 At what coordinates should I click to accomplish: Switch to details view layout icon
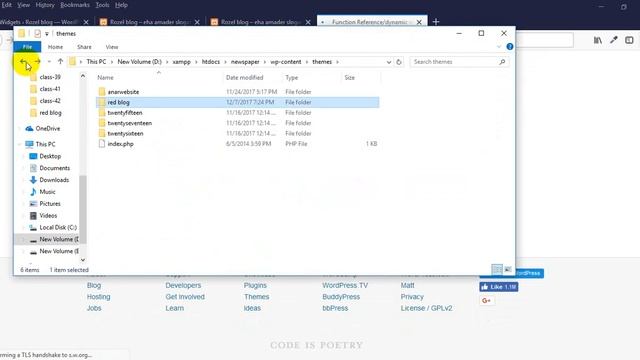tap(497, 269)
